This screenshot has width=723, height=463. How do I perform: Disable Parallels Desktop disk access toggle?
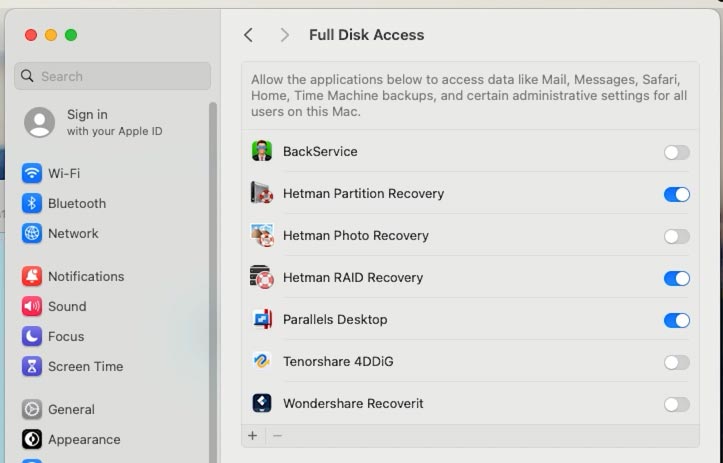[676, 320]
